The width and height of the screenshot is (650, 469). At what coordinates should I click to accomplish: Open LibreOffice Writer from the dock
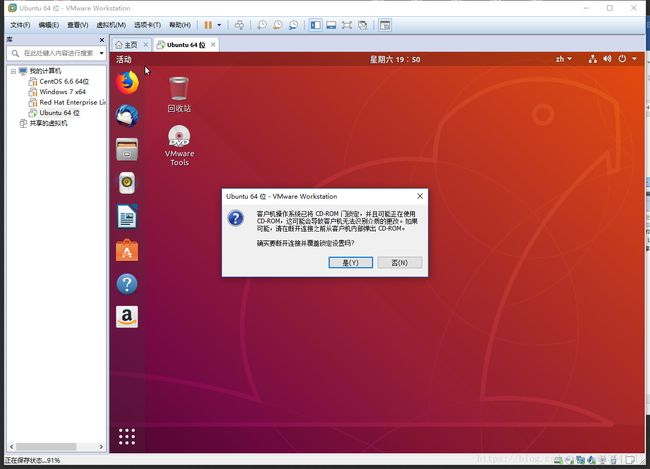(x=127, y=216)
